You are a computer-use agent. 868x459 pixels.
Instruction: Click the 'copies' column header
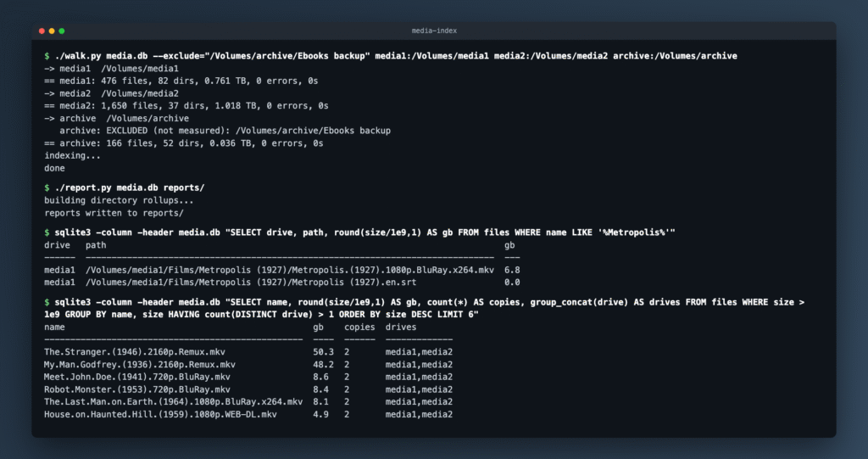[x=359, y=327]
